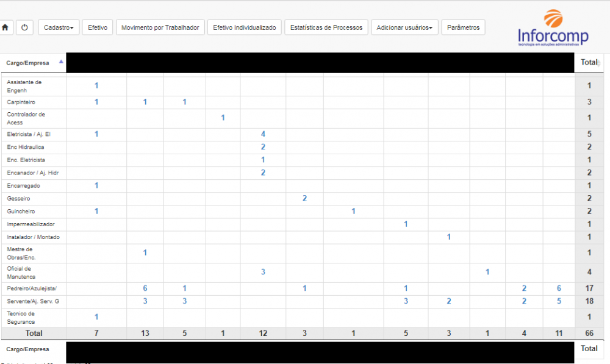This screenshot has height=364, width=610.
Task: Open the Efetivo page
Action: (98, 27)
